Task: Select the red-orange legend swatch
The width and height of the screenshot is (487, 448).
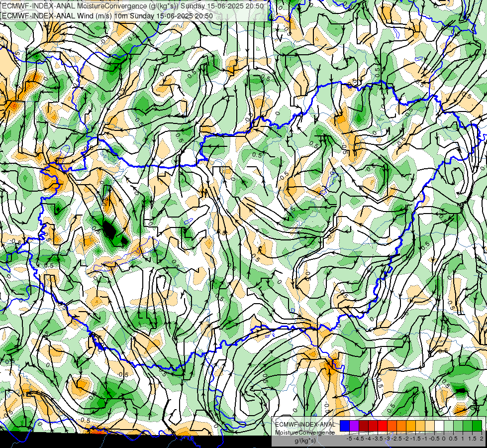Action: point(392,426)
